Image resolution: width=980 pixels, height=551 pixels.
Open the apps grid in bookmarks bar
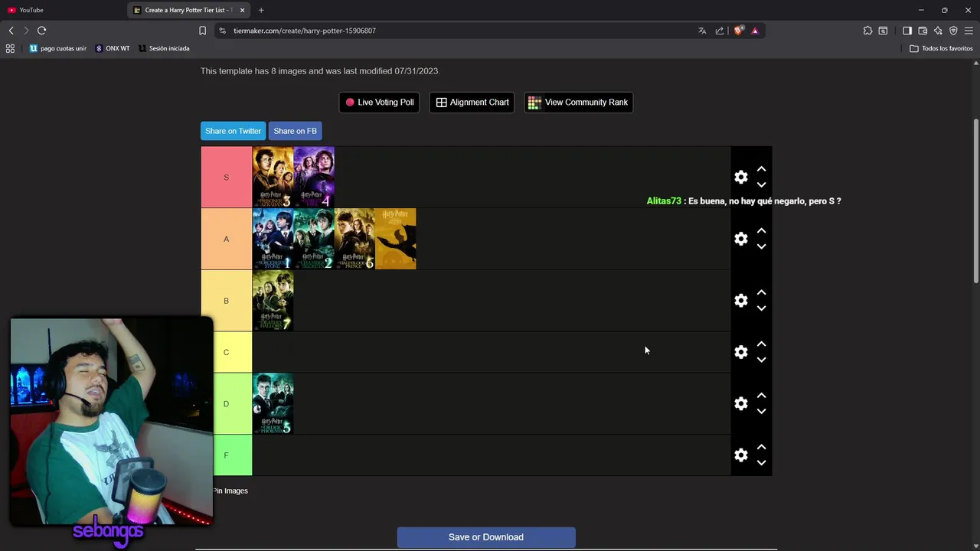point(10,48)
